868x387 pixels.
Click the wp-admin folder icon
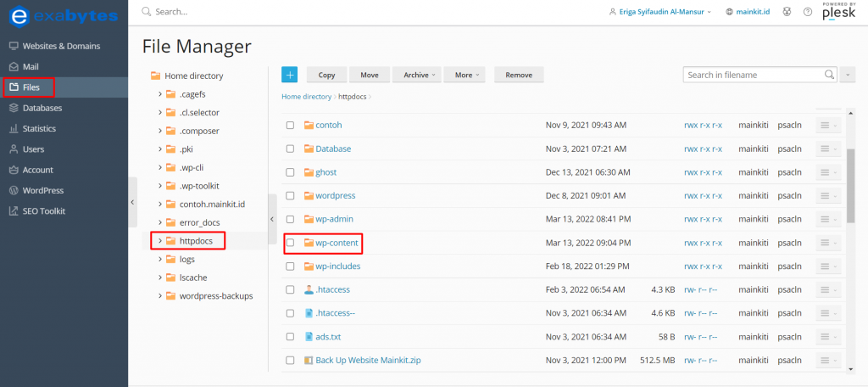click(x=309, y=219)
